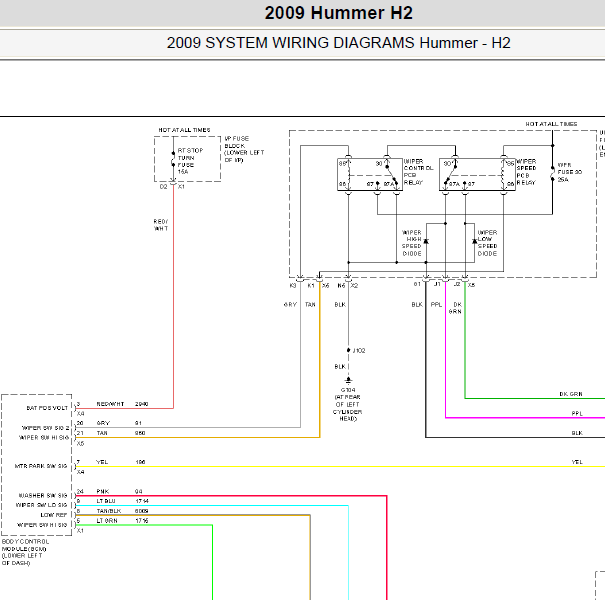605x600 pixels.
Task: Click the "2009 Hummer H2" page title
Action: [x=338, y=13]
